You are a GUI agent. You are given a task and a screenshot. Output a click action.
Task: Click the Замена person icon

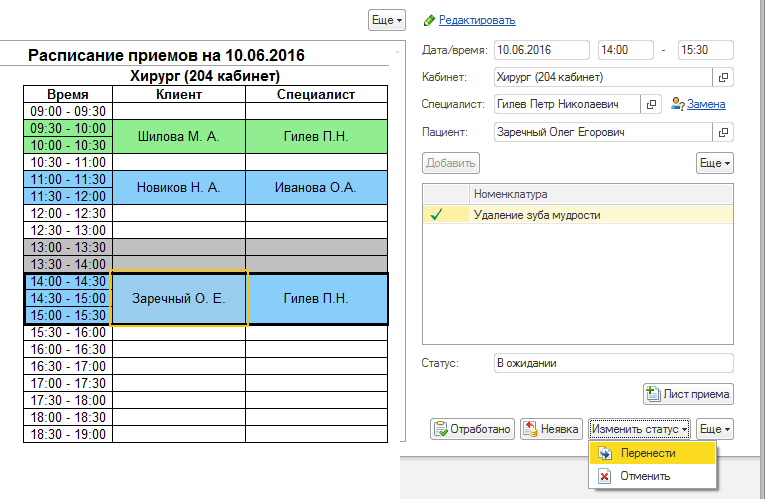(x=678, y=104)
